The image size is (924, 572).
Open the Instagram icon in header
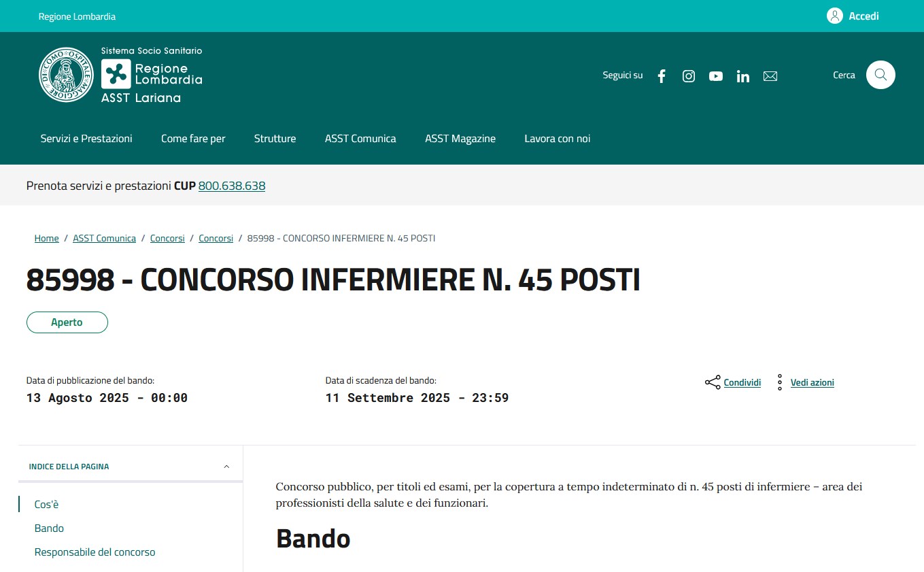coord(689,76)
